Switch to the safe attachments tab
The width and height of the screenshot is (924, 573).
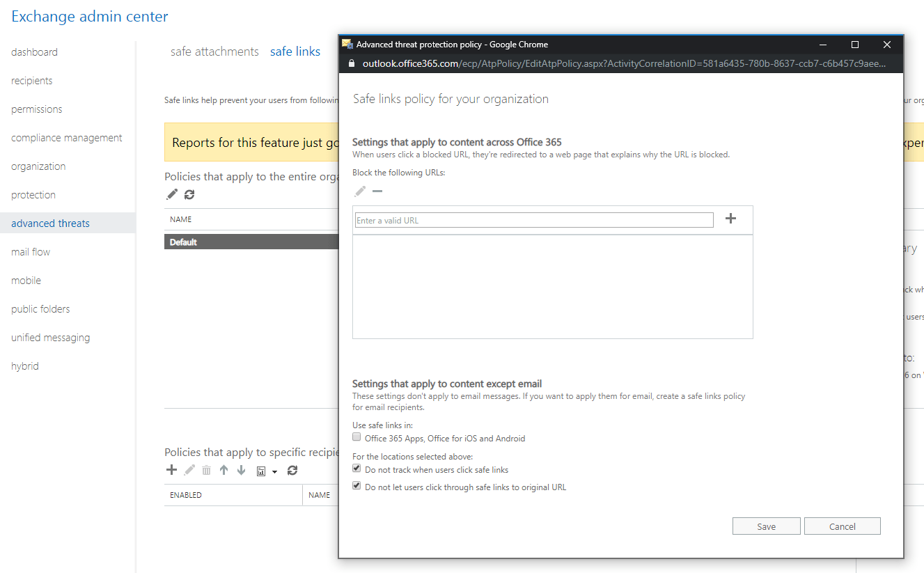(214, 52)
